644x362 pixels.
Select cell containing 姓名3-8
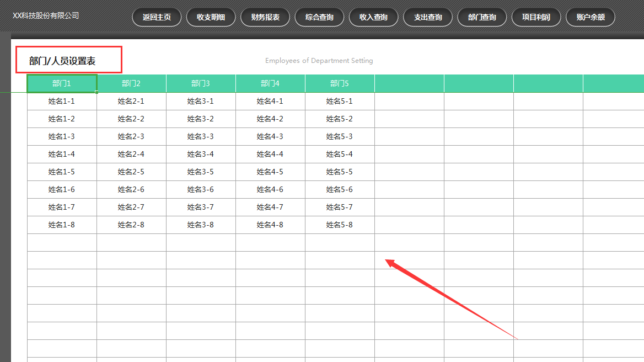pyautogui.click(x=201, y=225)
